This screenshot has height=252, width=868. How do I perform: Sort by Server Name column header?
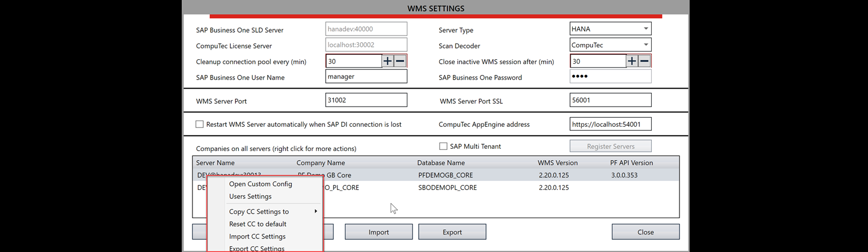click(x=216, y=162)
